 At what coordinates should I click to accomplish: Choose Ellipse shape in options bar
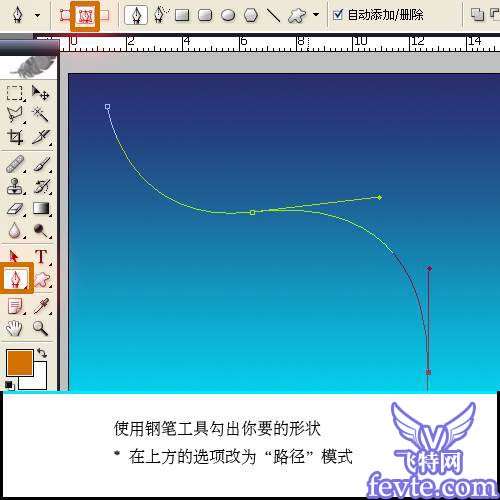tap(228, 15)
